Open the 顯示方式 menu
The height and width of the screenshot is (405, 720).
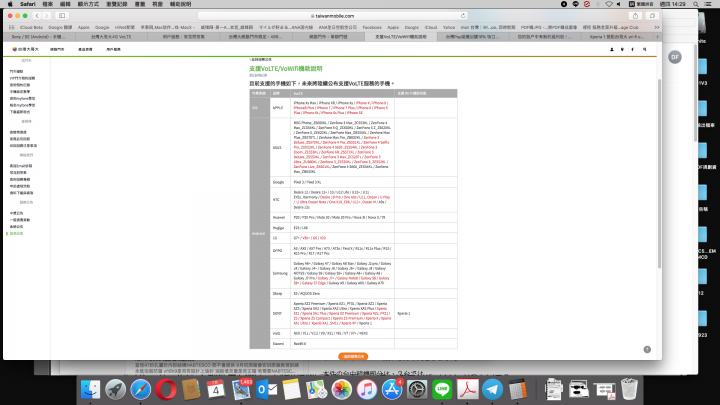coord(88,4)
